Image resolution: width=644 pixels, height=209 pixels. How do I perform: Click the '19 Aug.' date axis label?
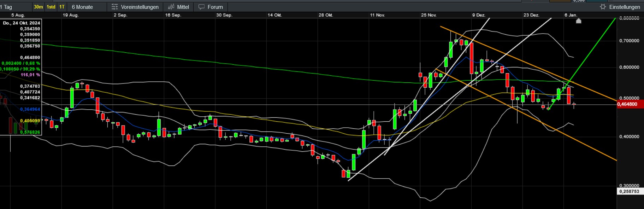click(71, 15)
